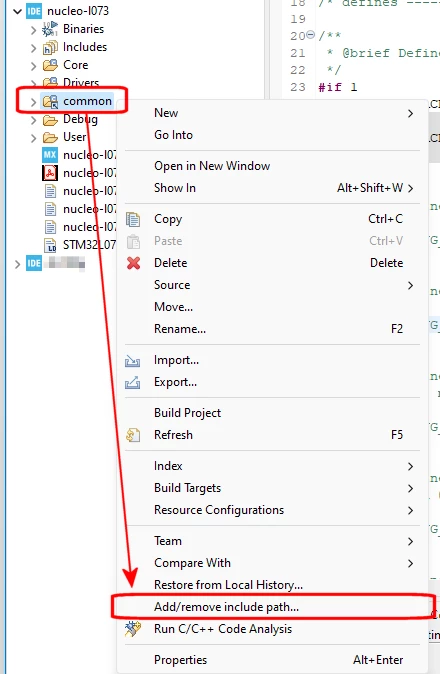Expand the Core folder
The height and width of the screenshot is (674, 440).
click(34, 66)
